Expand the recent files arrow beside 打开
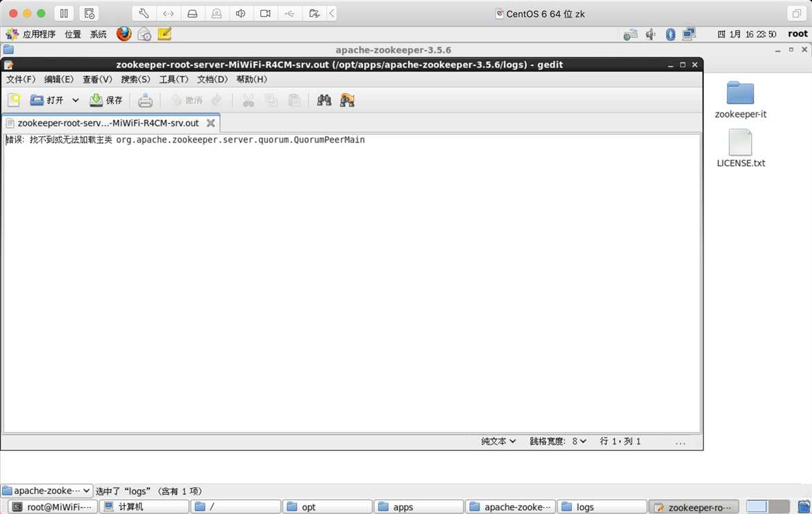812x514 pixels. pos(76,100)
